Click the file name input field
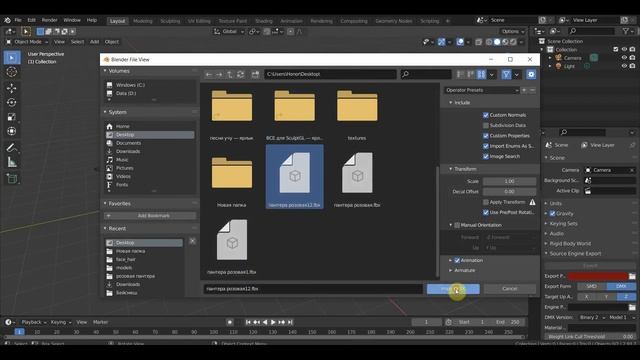 pyautogui.click(x=313, y=289)
